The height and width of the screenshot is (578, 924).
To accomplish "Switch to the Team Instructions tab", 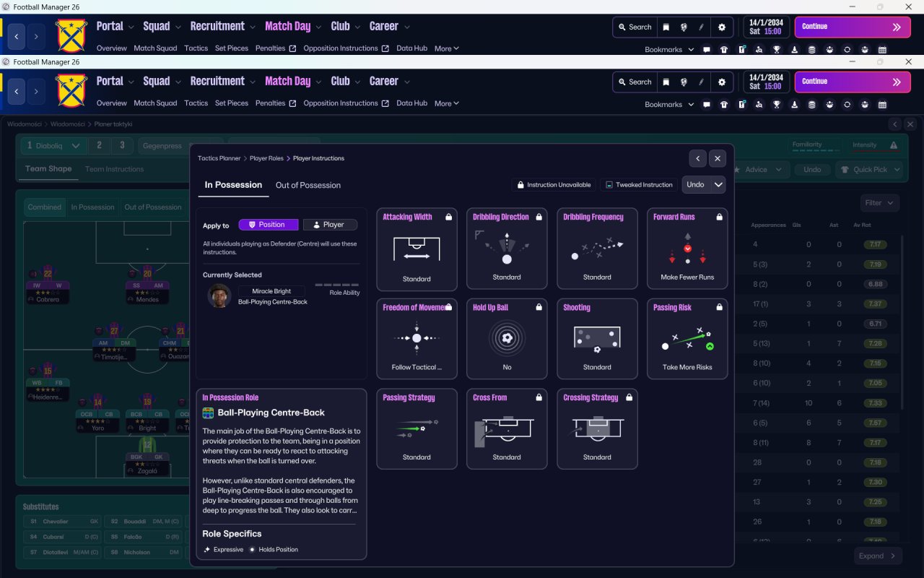I will pos(115,169).
